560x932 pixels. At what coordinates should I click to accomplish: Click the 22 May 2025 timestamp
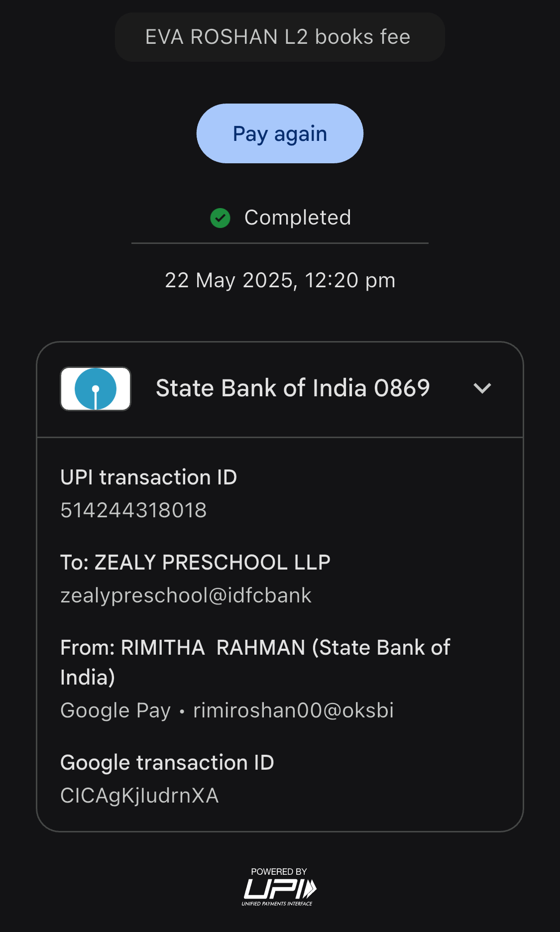(x=280, y=280)
